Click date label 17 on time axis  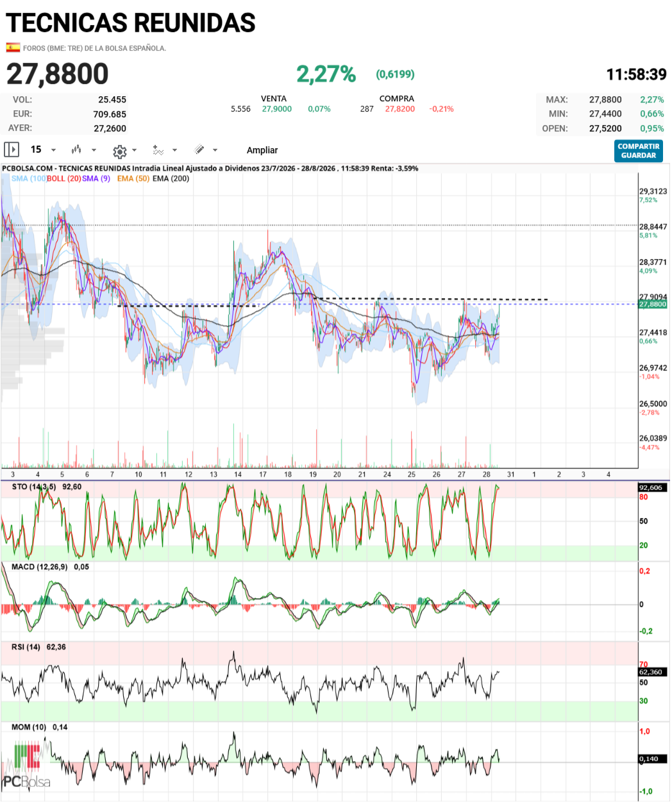pos(263,475)
